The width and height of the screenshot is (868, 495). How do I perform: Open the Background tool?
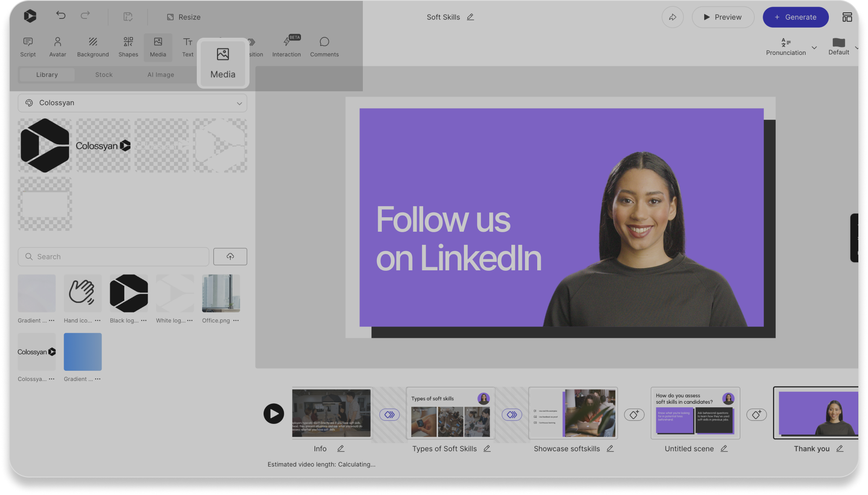coord(93,47)
